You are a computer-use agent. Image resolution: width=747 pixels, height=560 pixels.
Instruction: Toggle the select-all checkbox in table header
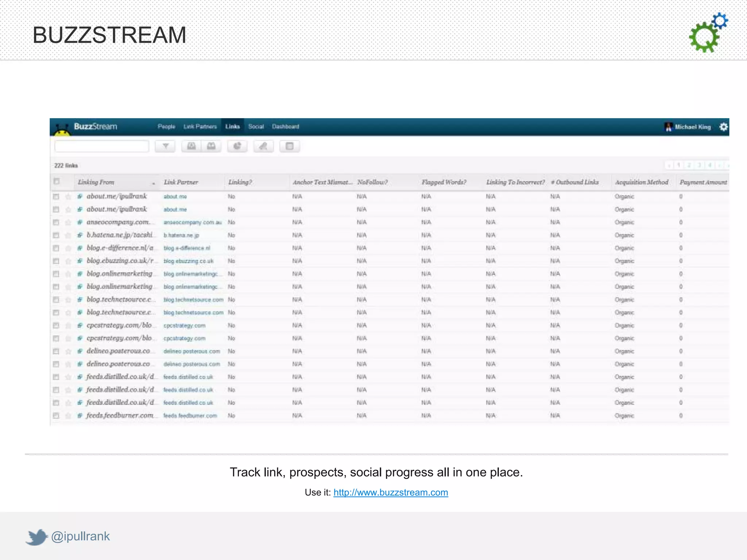[x=57, y=181]
